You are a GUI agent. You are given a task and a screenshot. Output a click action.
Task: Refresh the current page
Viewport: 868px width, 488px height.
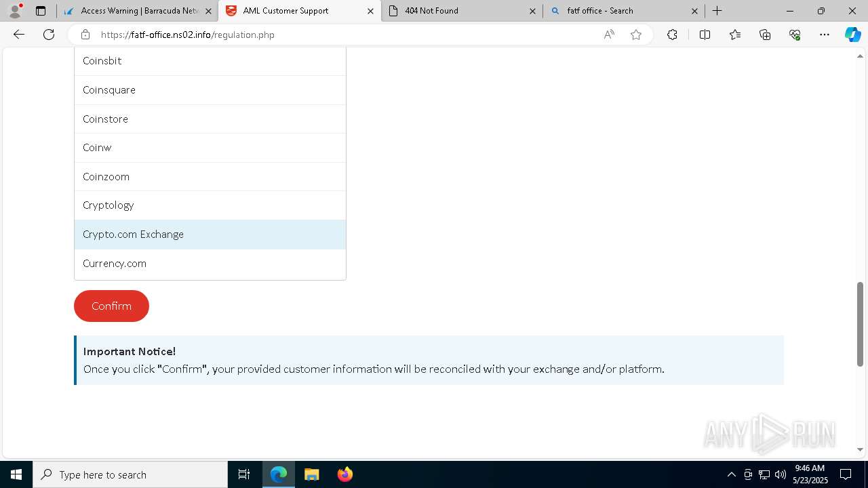coord(49,35)
